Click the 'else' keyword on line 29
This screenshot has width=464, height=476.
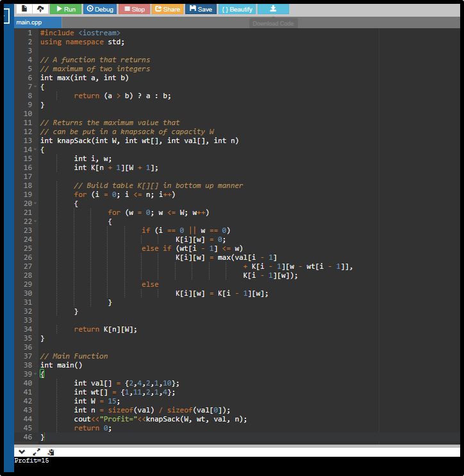click(150, 284)
